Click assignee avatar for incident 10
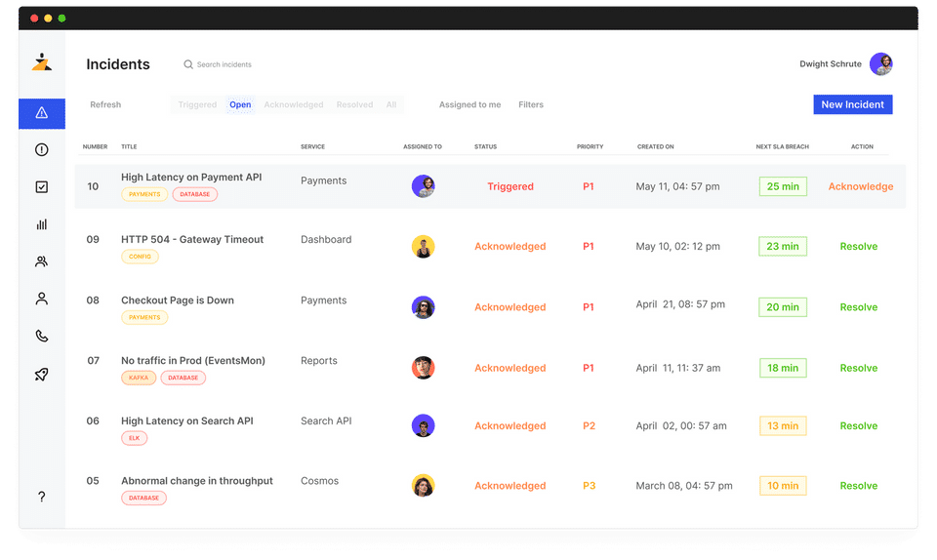Image resolution: width=937 pixels, height=560 pixels. click(x=423, y=186)
